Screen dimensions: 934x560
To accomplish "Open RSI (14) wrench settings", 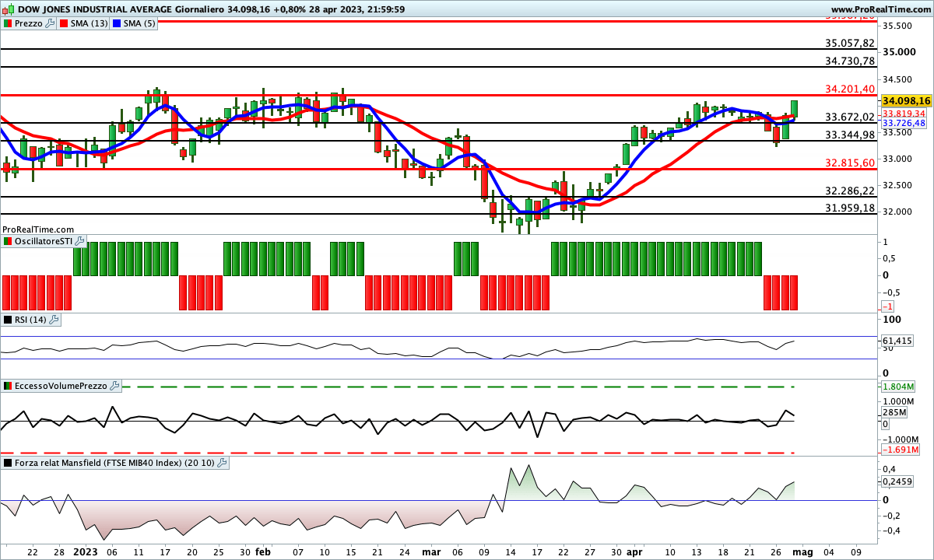I will 54,320.
